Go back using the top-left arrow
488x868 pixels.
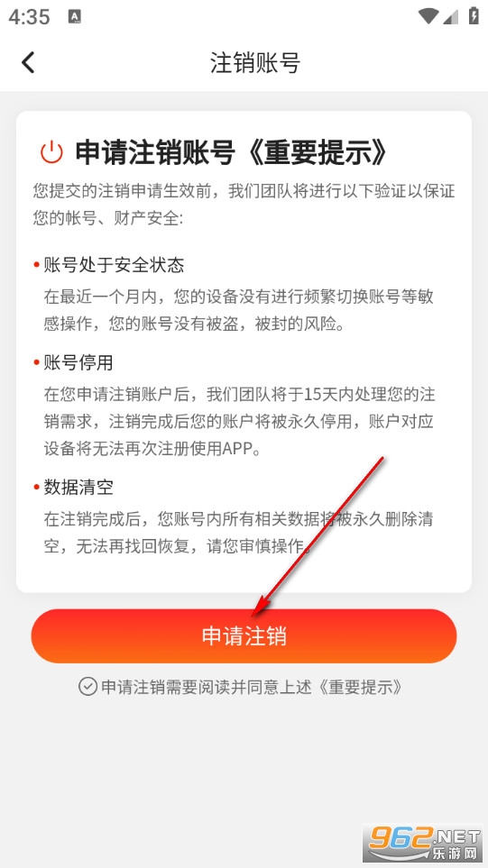[28, 62]
